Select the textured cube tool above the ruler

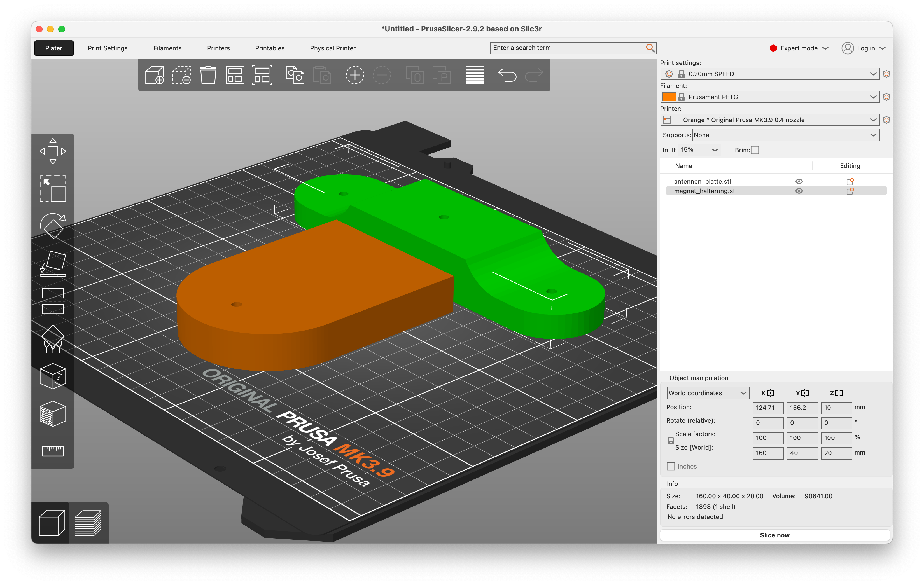53,413
